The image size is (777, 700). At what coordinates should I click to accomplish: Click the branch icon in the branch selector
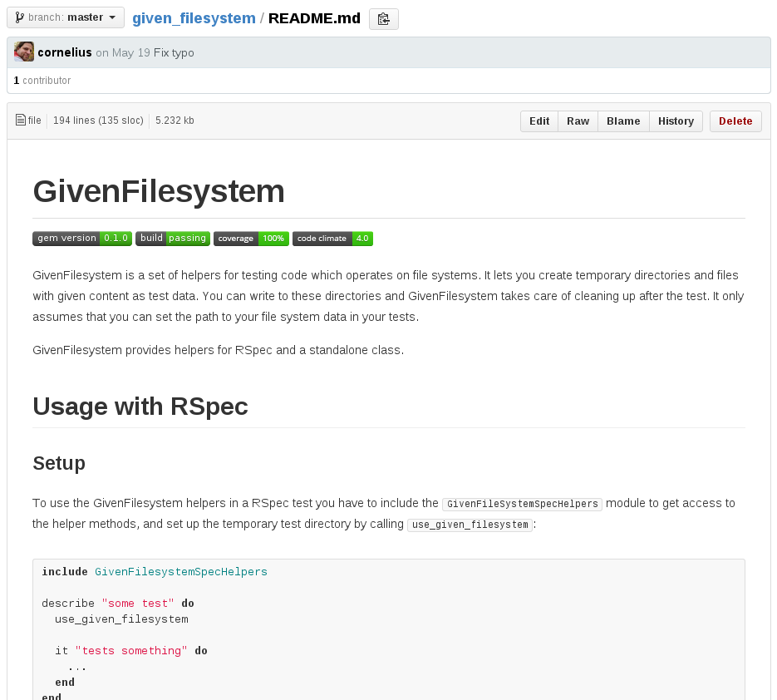point(19,17)
